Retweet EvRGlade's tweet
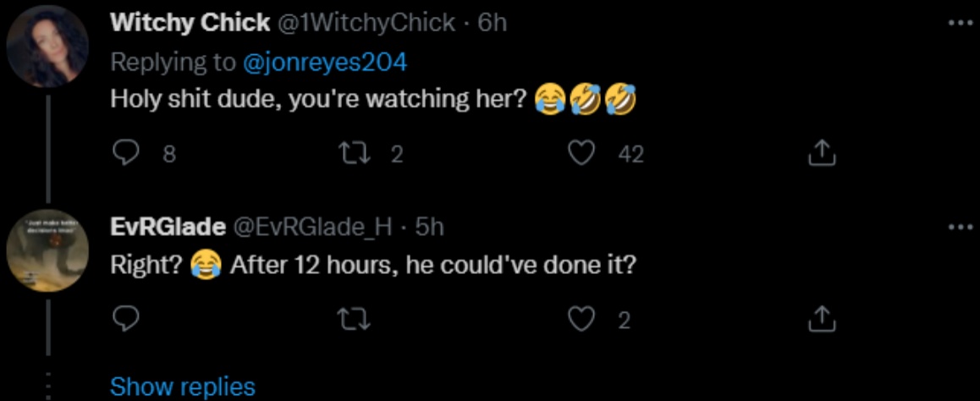The image size is (980, 401). pyautogui.click(x=349, y=319)
